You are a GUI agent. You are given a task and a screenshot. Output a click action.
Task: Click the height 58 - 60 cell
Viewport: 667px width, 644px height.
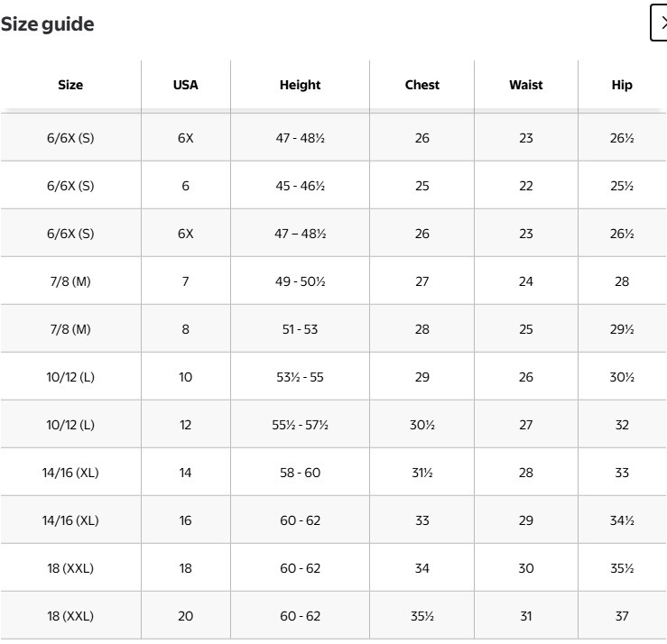coord(300,473)
